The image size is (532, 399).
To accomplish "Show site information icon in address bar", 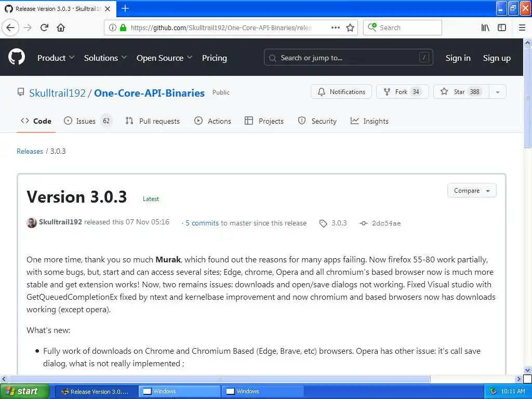I will pos(112,28).
